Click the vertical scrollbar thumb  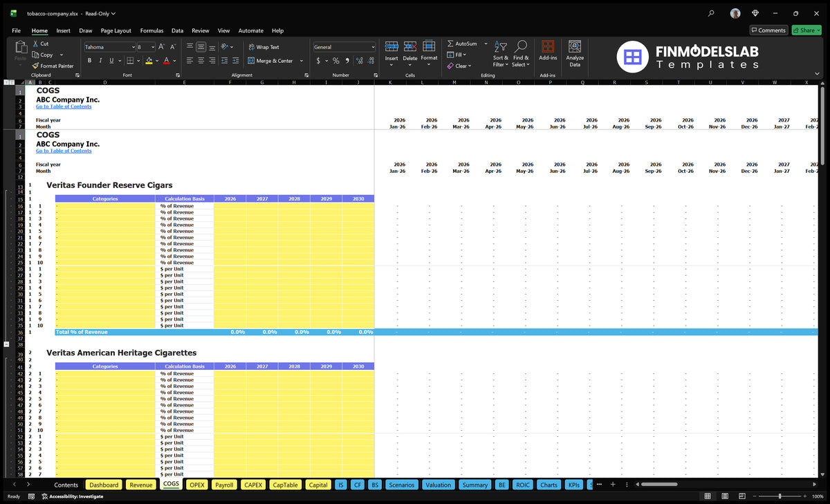(822, 124)
